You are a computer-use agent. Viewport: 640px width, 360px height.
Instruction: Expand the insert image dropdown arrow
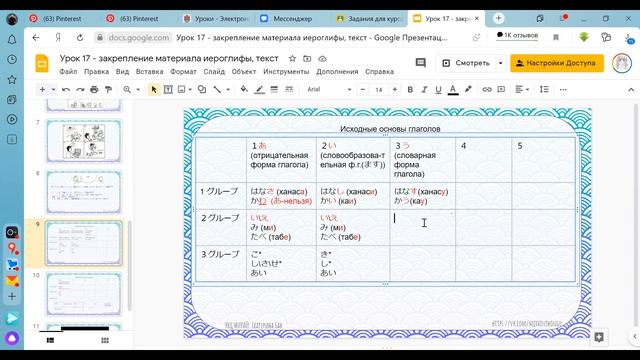(x=190, y=89)
